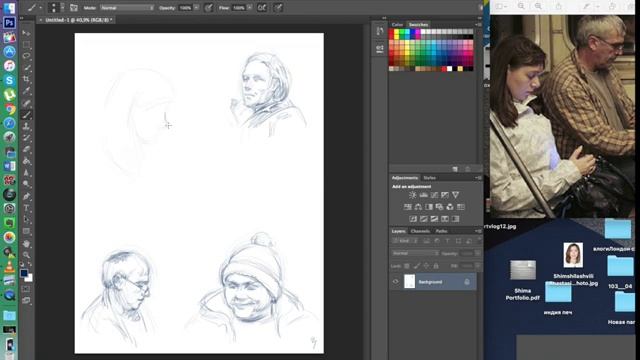
Task: Open Swatches panel menu
Action: click(x=478, y=24)
